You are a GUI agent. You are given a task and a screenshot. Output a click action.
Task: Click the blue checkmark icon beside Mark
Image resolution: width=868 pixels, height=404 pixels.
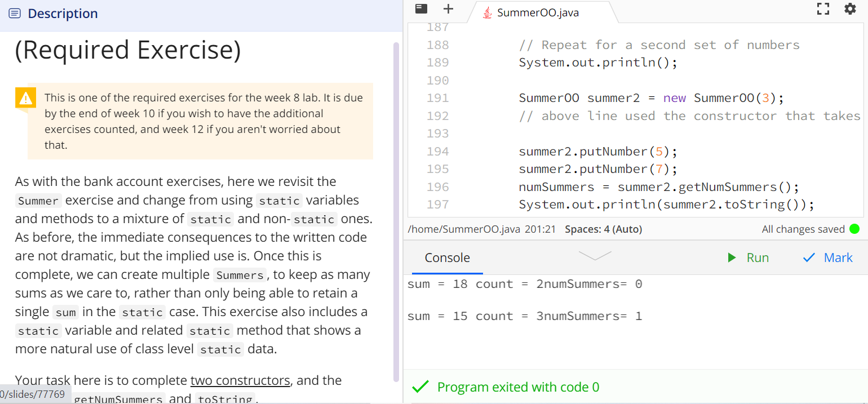[808, 258]
